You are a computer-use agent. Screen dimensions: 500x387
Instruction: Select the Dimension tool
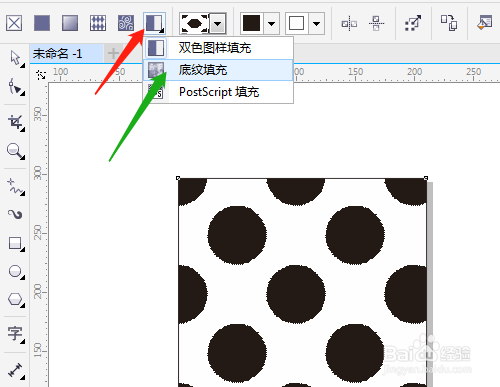15,370
